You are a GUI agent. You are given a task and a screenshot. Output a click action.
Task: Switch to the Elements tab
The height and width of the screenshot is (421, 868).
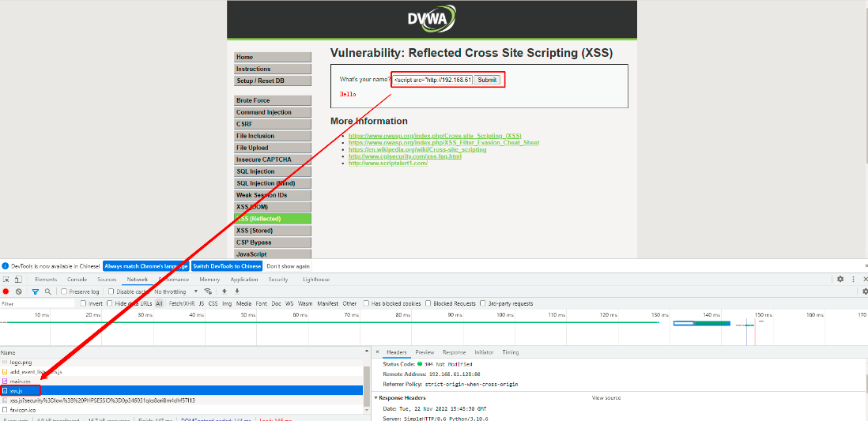point(47,280)
